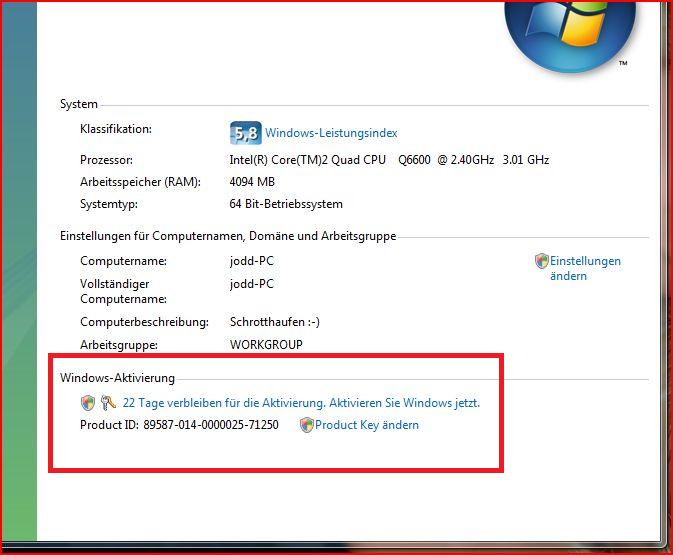This screenshot has height=555, width=673.
Task: Click the keys icon beside activation message
Action: click(x=108, y=403)
